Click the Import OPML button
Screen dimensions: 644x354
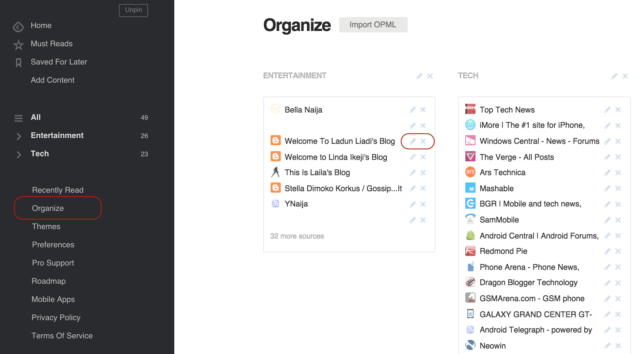[373, 25]
